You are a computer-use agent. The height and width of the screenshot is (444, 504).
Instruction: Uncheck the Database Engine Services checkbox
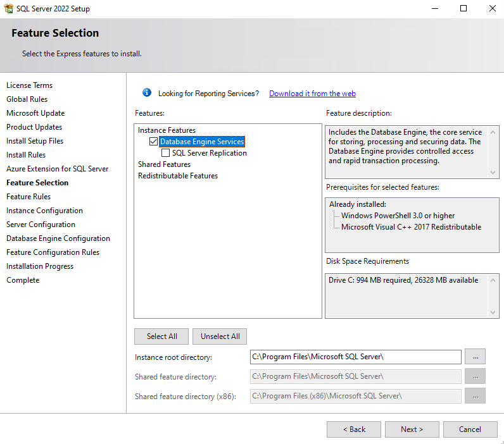tap(153, 141)
